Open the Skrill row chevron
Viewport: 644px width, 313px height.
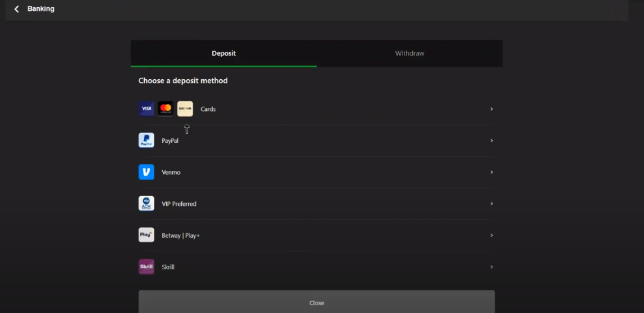tap(491, 267)
